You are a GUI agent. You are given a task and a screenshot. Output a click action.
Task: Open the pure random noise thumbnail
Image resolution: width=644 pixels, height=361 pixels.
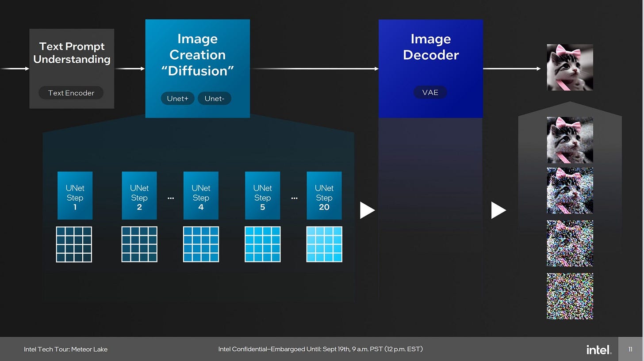tap(570, 296)
